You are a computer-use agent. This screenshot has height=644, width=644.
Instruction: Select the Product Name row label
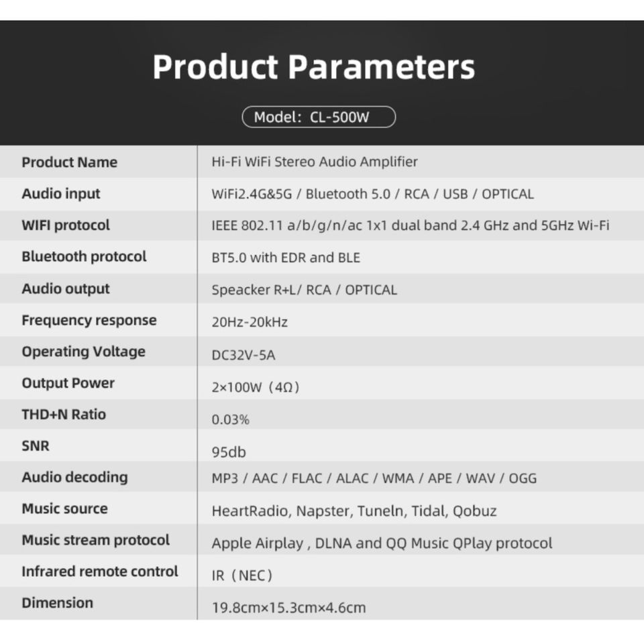[x=69, y=162]
